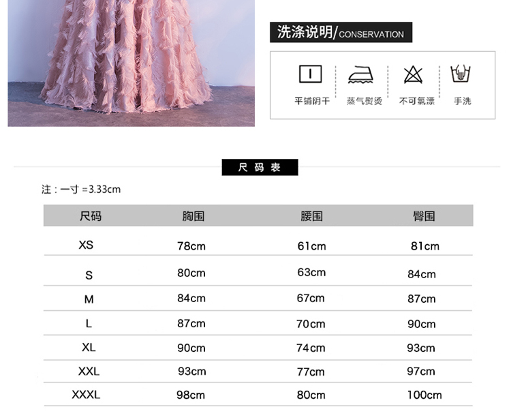The height and width of the screenshot is (420, 511).
Task: Click the 87cm hip value for M
Action: pyautogui.click(x=421, y=299)
